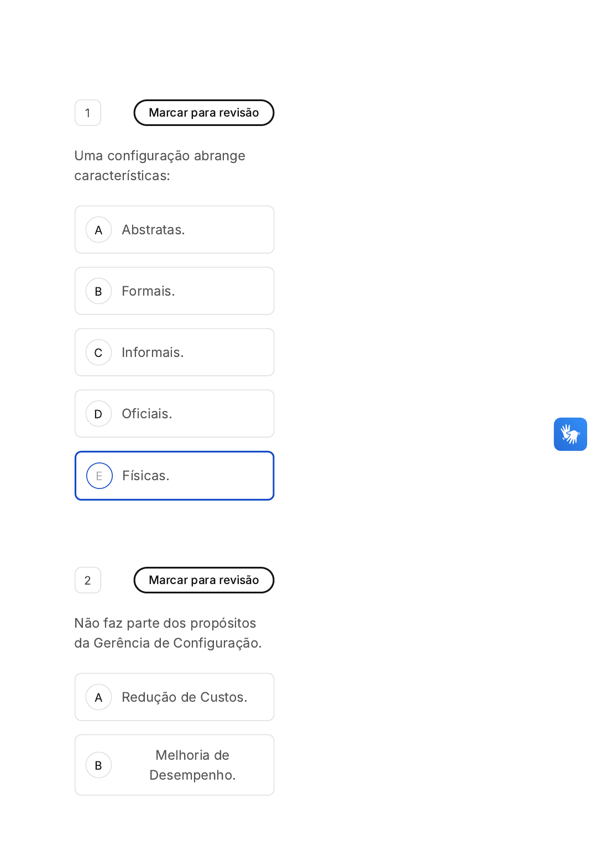Click the letter A circle beside Redução de Custos
596x868 pixels.
click(x=99, y=697)
